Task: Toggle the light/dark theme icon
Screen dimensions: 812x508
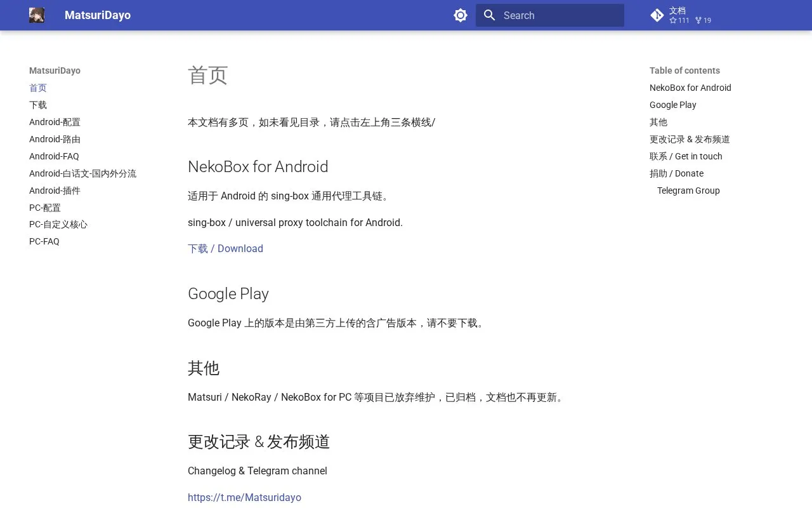Action: (461, 15)
